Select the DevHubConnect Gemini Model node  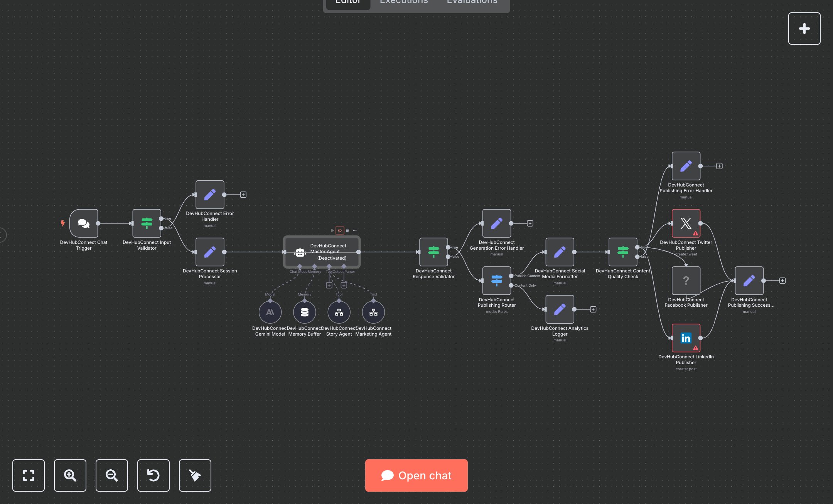270,312
